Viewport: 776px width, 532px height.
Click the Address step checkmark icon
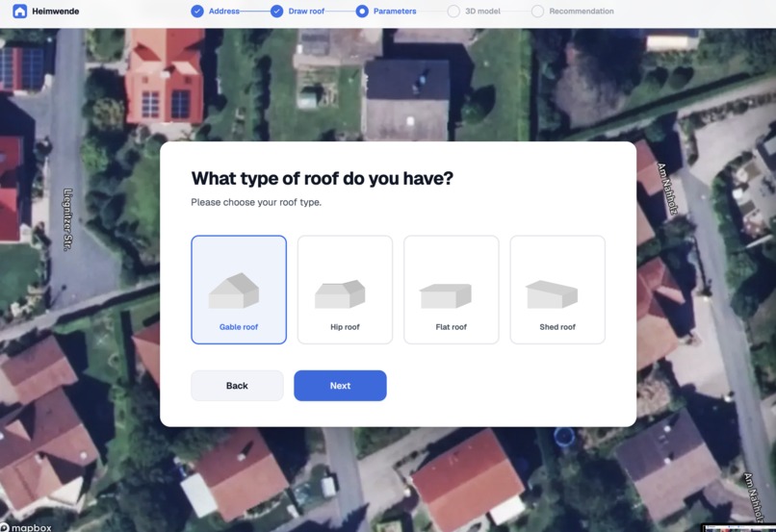click(x=197, y=11)
